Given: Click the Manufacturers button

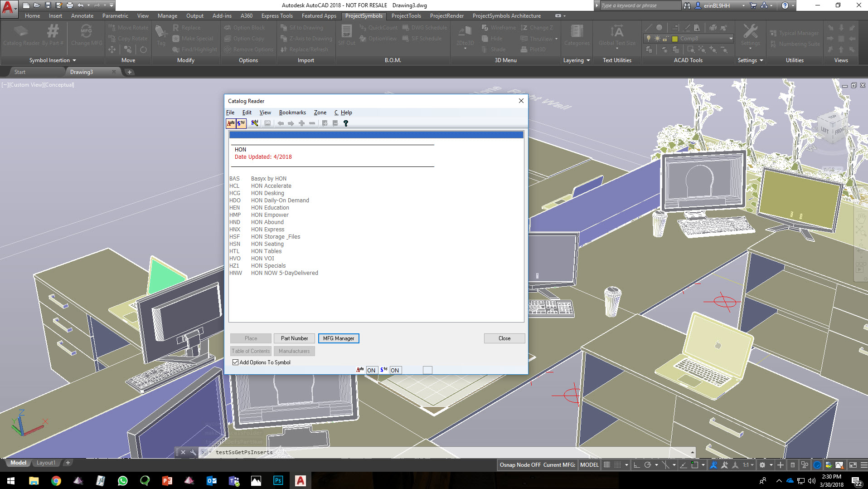Looking at the screenshot, I should coord(294,351).
